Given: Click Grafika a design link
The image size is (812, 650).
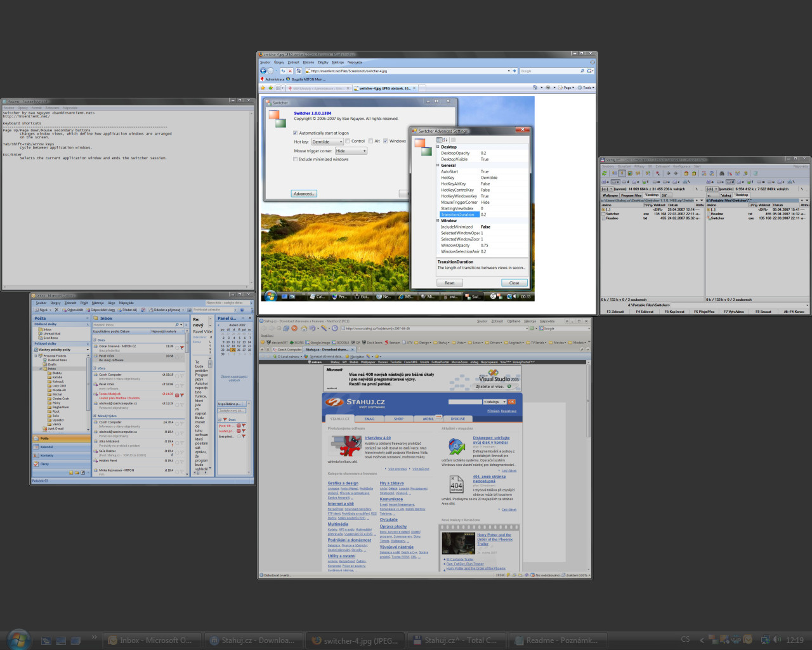Looking at the screenshot, I should [x=343, y=483].
